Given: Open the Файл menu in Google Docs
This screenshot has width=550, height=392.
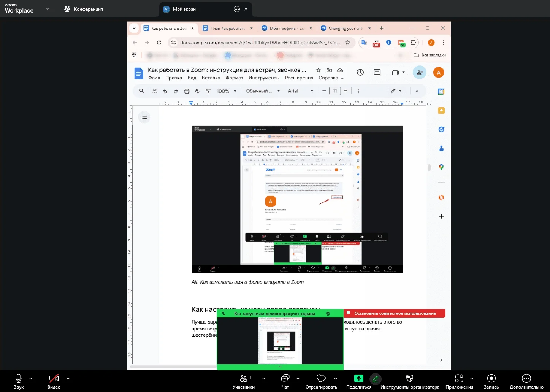Looking at the screenshot, I should point(154,78).
